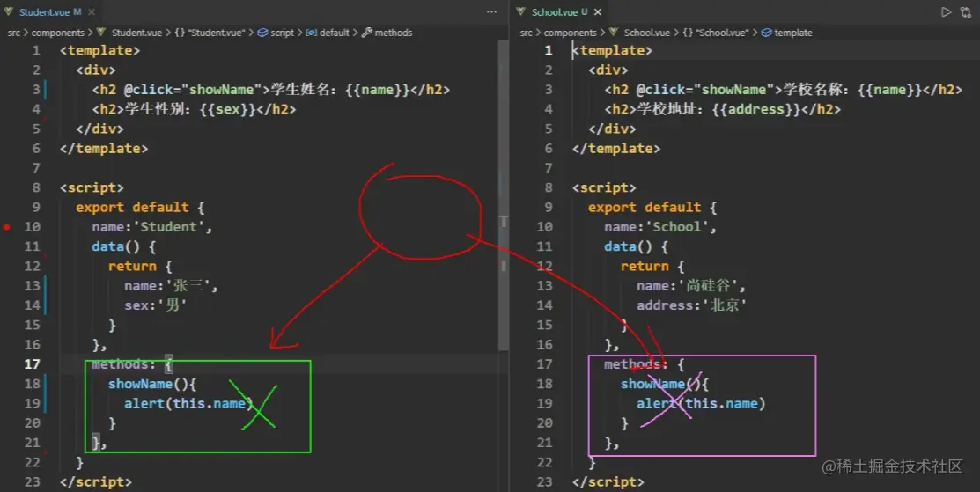980x492 pixels.
Task: Click the 学生性别 h2 line in Student.vue
Action: click(x=194, y=109)
